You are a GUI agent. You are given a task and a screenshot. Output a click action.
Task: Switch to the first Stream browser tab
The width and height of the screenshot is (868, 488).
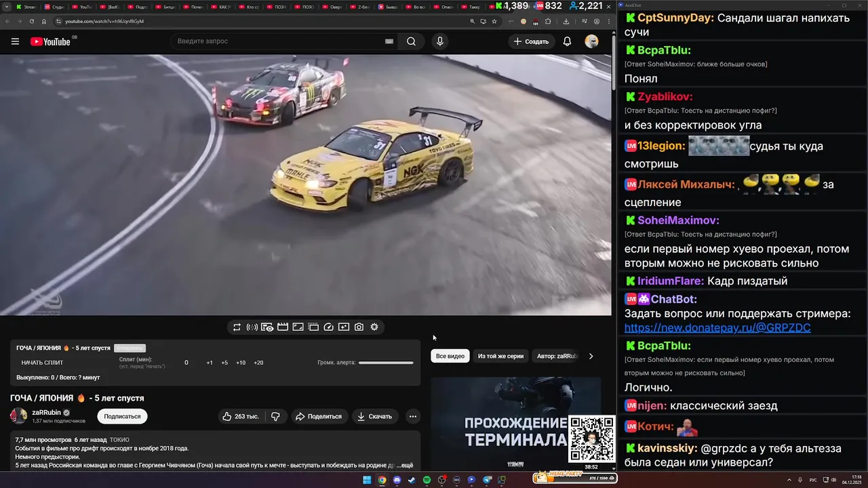click(x=27, y=7)
